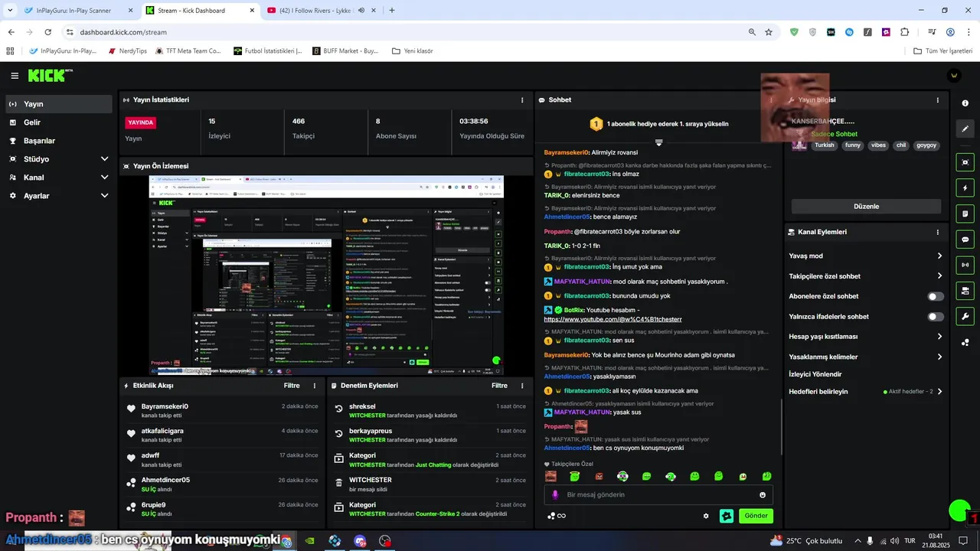Open chat settings gear icon
Screen dimensions: 980x551
[706, 516]
